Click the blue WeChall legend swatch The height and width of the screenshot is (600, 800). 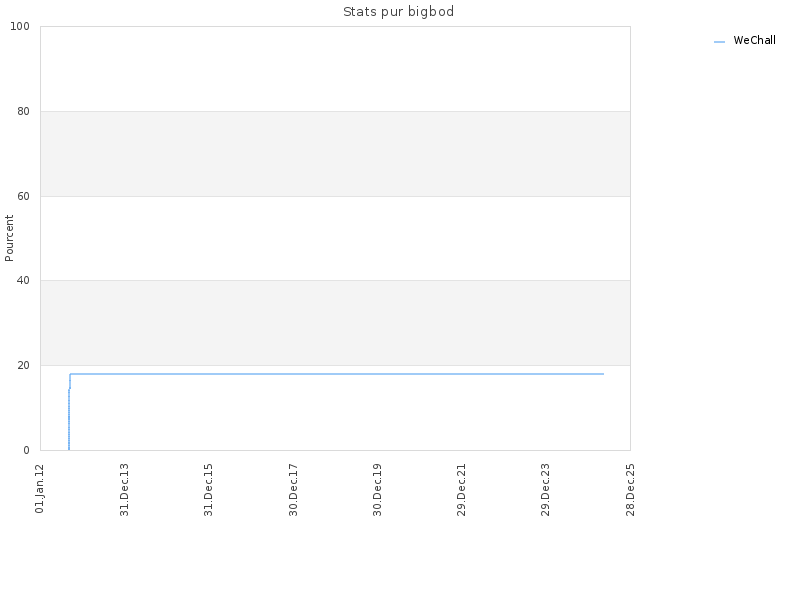point(719,42)
